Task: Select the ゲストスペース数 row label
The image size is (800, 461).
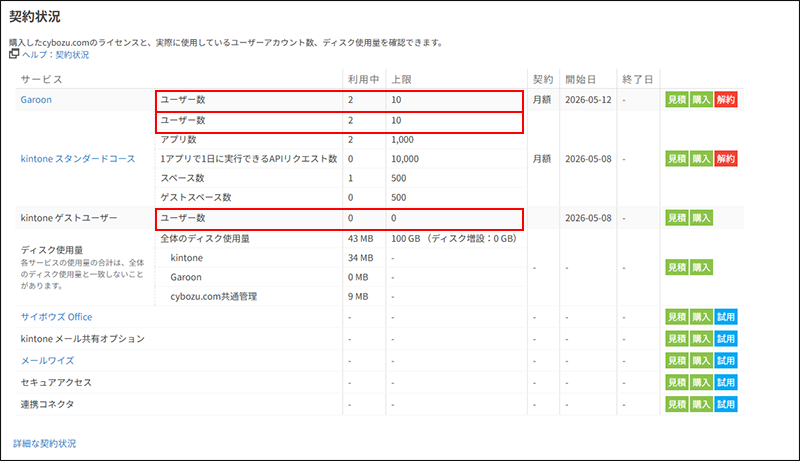Action: pyautogui.click(x=195, y=197)
